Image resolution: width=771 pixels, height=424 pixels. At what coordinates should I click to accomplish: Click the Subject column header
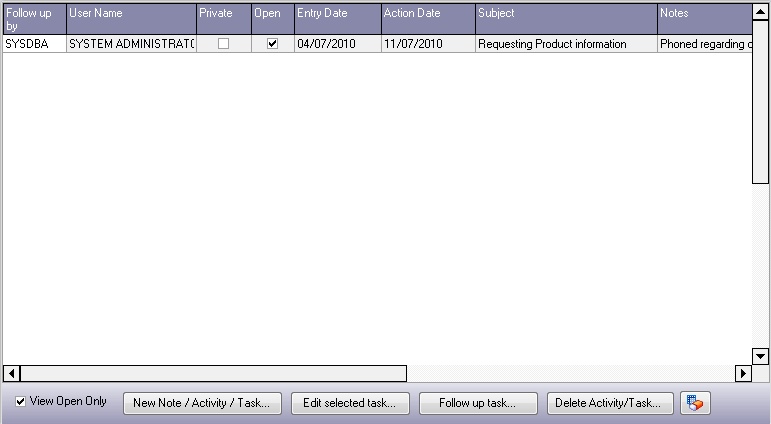[565, 19]
